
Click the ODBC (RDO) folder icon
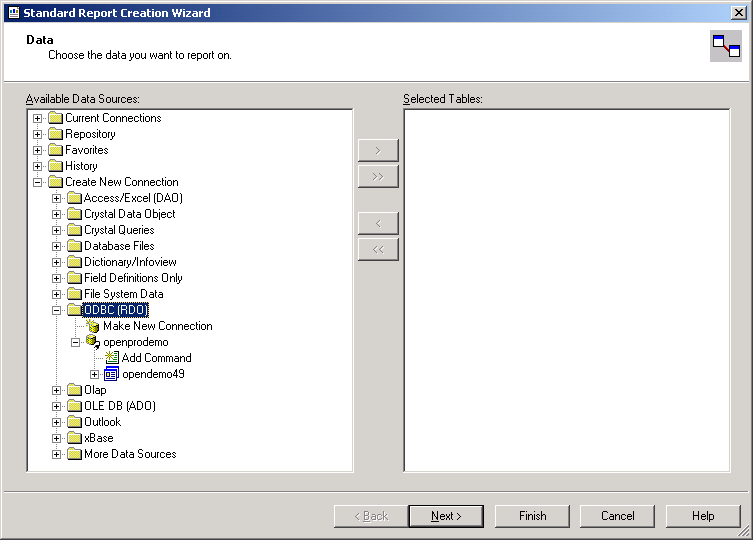pos(74,310)
